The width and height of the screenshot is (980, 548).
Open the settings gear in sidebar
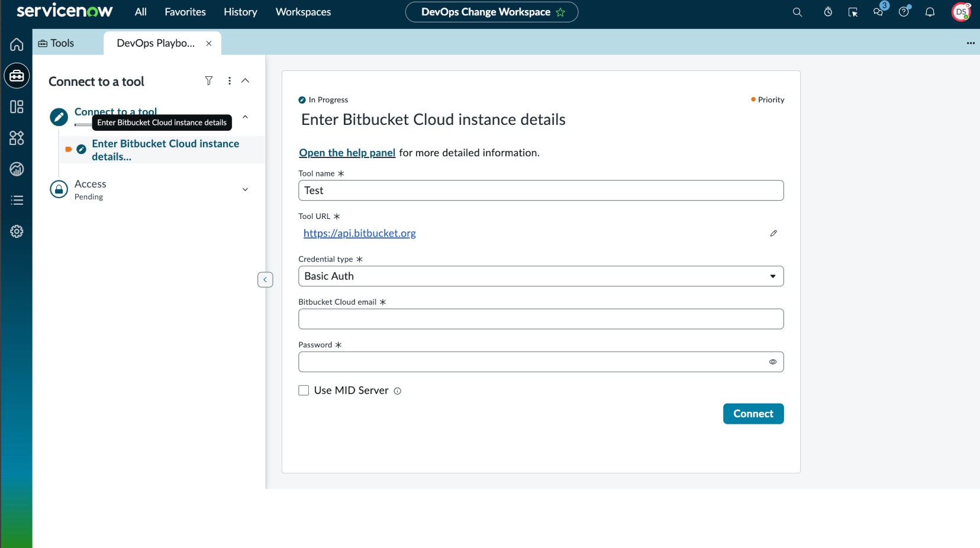(17, 231)
